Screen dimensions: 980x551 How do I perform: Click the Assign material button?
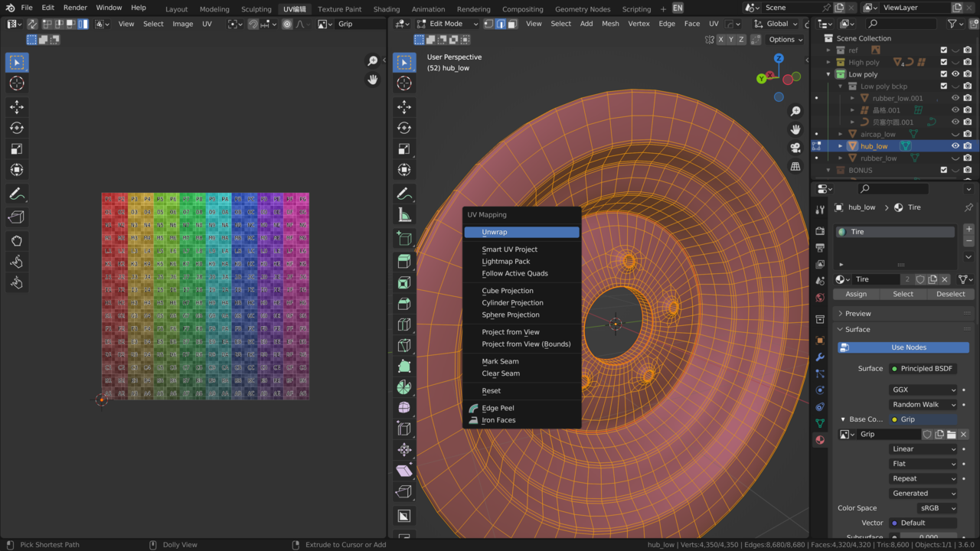click(x=856, y=294)
